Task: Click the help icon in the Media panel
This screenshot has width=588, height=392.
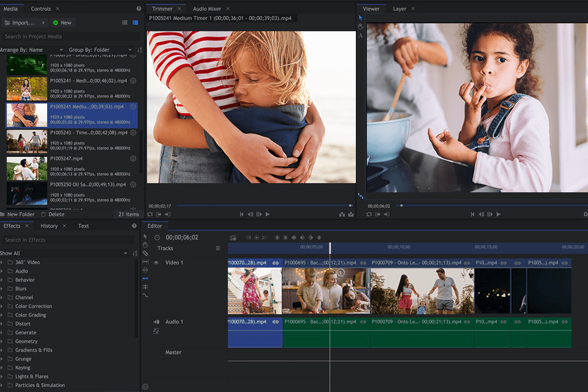Action: pos(138,9)
